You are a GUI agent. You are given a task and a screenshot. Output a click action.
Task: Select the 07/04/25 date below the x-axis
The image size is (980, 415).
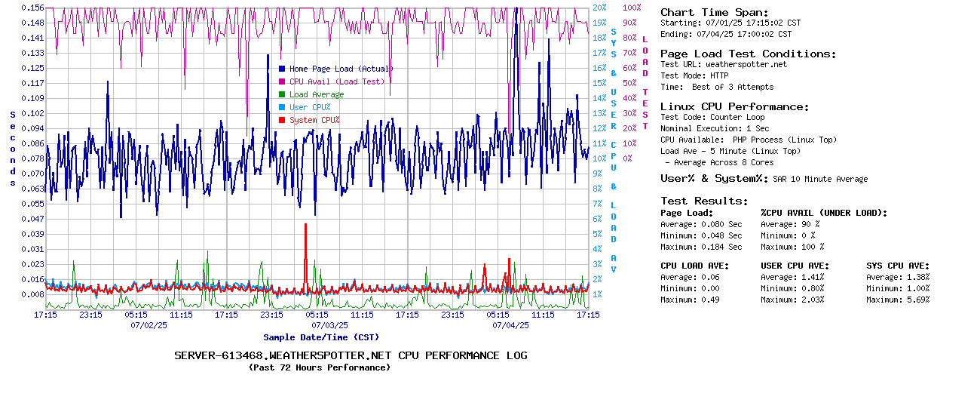tap(510, 325)
